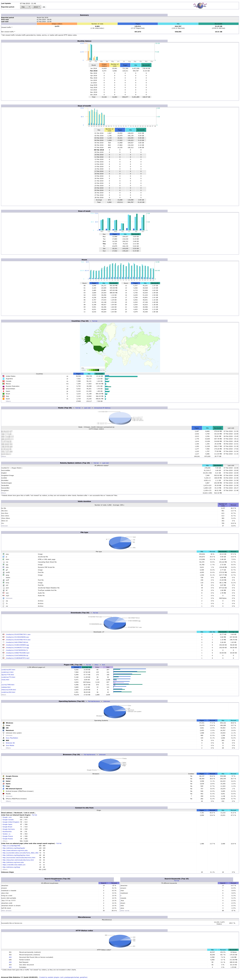Click 'bingbot' row in robots list
240x980 pixels.
120,473
